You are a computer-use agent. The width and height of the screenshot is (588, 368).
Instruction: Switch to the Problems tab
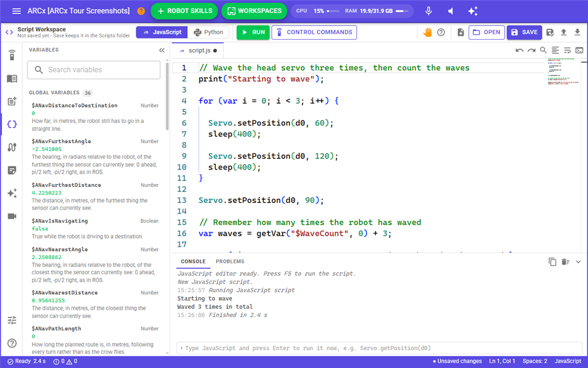pyautogui.click(x=230, y=262)
